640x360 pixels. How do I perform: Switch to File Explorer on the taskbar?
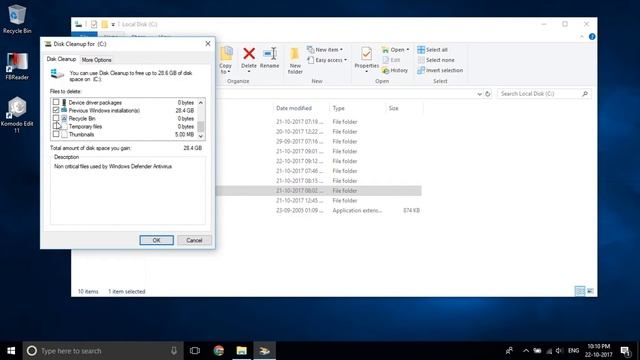point(242,351)
